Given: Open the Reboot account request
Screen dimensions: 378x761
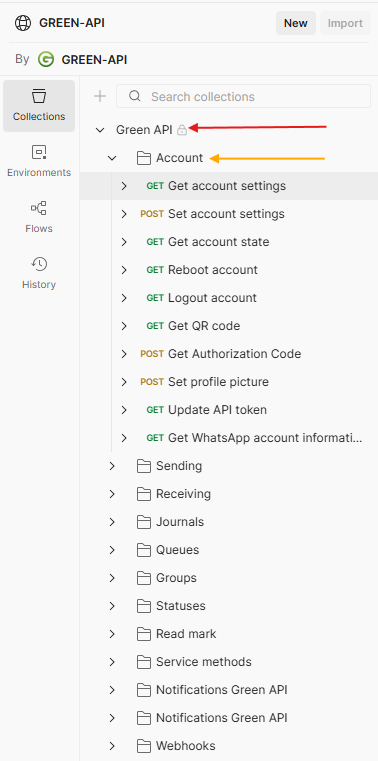Looking at the screenshot, I should pyautogui.click(x=213, y=270).
